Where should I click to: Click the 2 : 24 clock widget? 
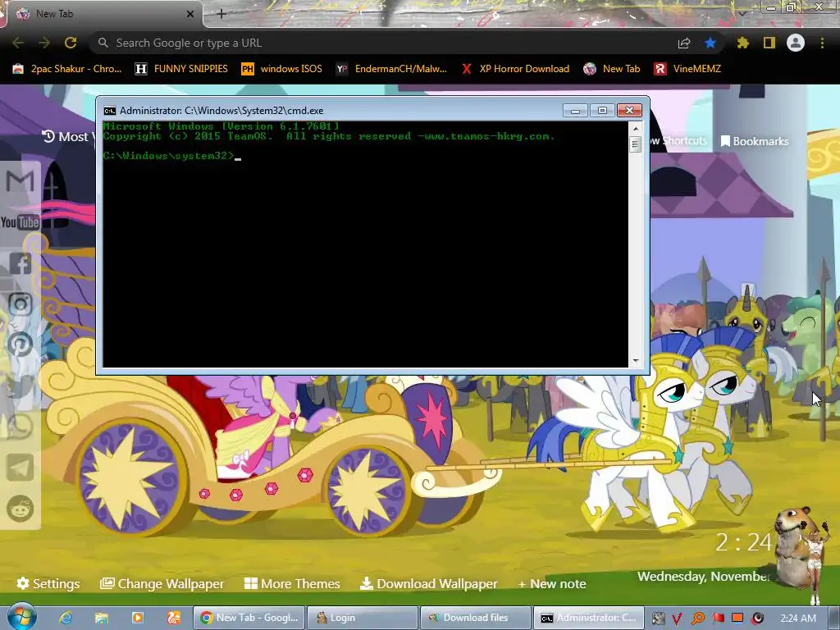click(x=743, y=542)
